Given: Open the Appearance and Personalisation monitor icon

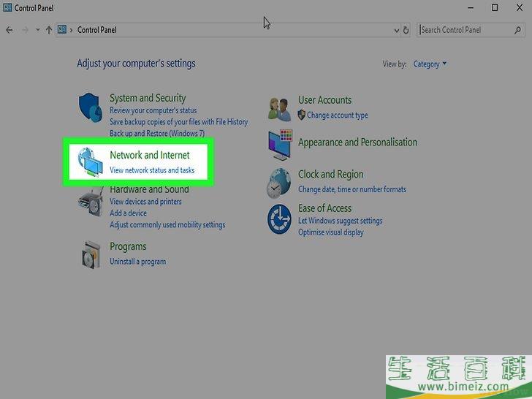Looking at the screenshot, I should click(280, 145).
